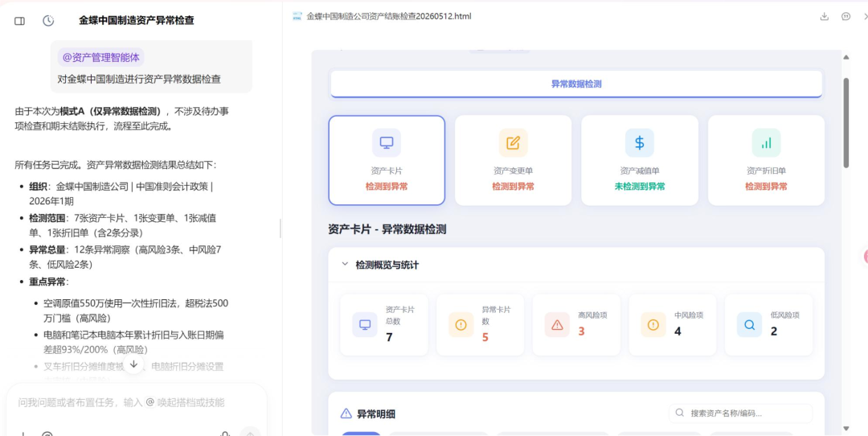Click the send arrow button
This screenshot has width=868, height=436.
coord(250,434)
